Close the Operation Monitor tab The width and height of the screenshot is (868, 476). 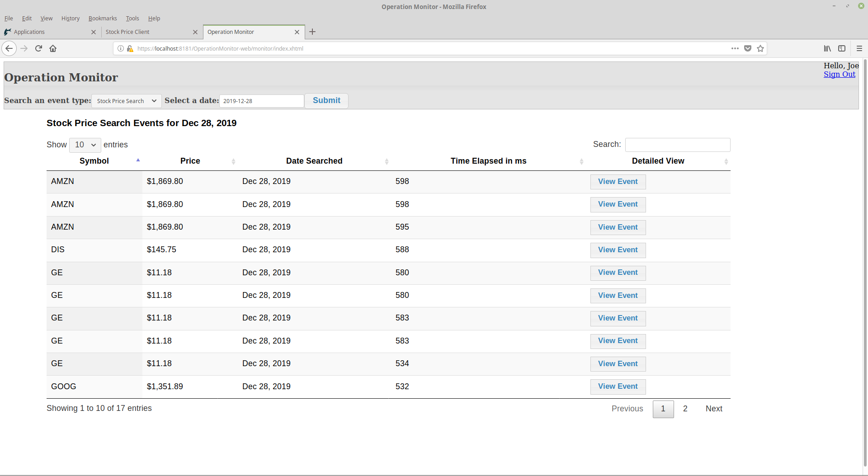tap(297, 32)
